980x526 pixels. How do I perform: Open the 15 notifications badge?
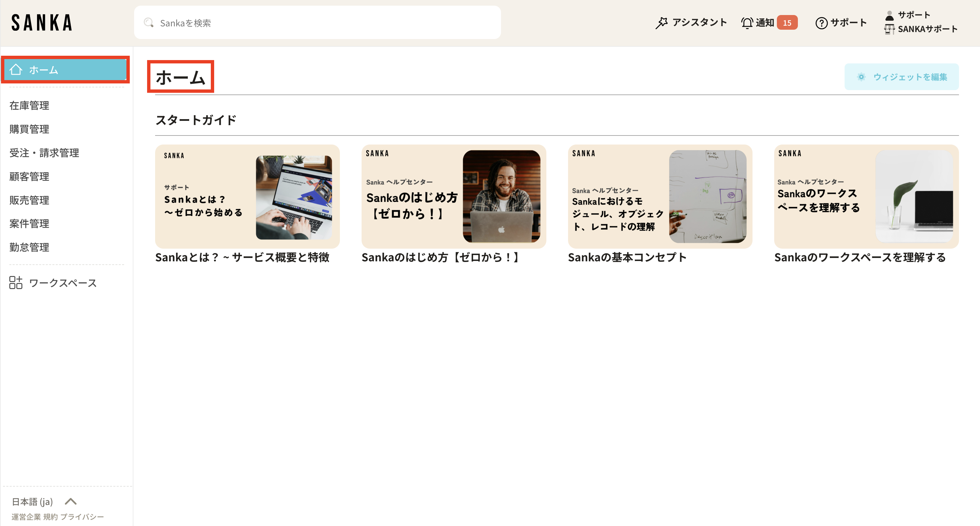787,23
